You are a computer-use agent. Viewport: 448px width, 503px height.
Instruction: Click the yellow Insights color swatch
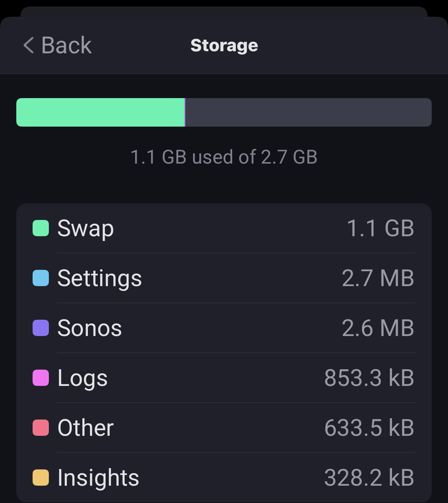[x=41, y=478]
